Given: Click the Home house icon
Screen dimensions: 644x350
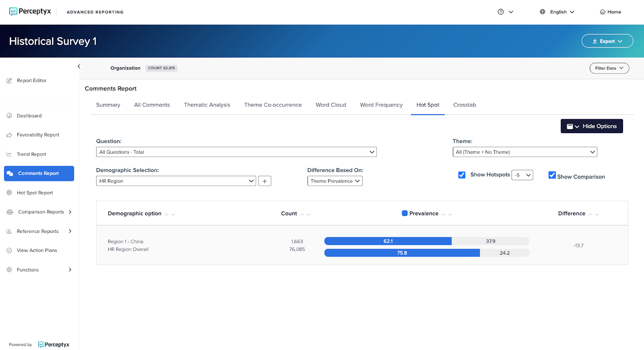Looking at the screenshot, I should pyautogui.click(x=603, y=12).
